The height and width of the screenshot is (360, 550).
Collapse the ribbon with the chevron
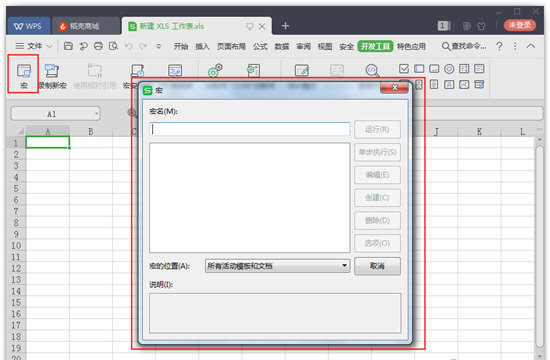531,46
